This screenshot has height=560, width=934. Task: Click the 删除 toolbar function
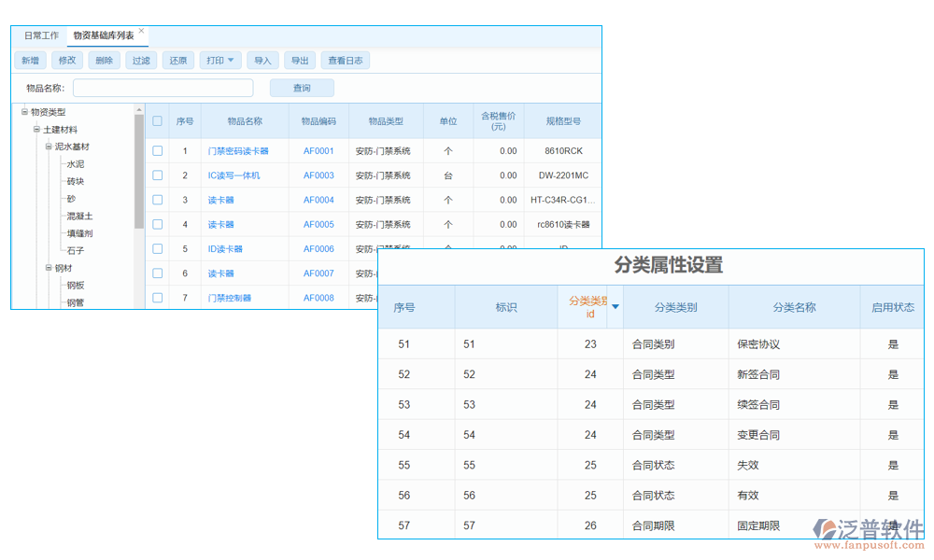[x=104, y=59]
